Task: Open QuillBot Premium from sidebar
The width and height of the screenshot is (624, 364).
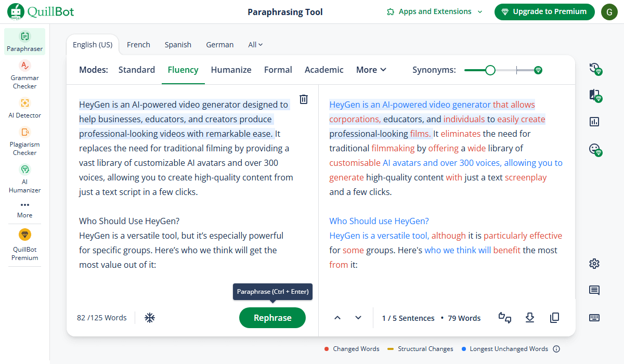Action: [x=24, y=245]
